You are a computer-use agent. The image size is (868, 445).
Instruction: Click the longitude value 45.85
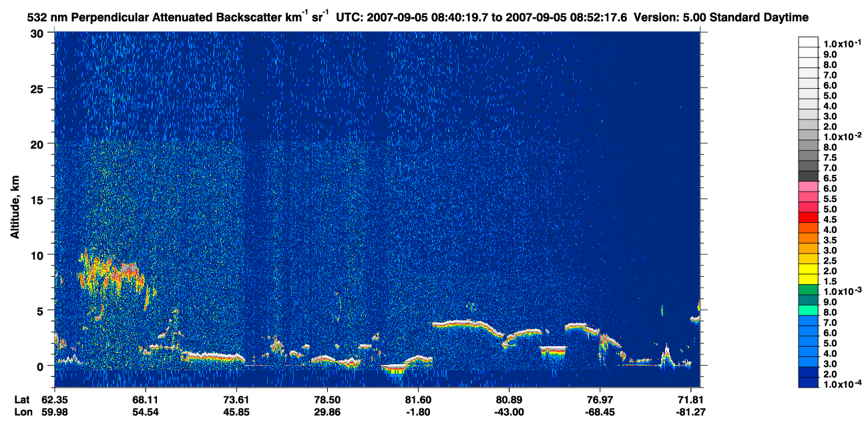(237, 412)
